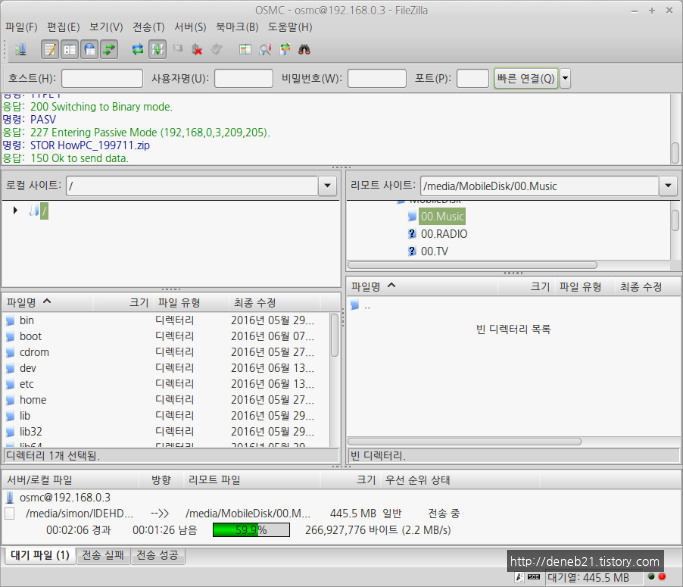The image size is (683, 587).
Task: Focus the 호스트(H) input field
Action: coord(102,78)
